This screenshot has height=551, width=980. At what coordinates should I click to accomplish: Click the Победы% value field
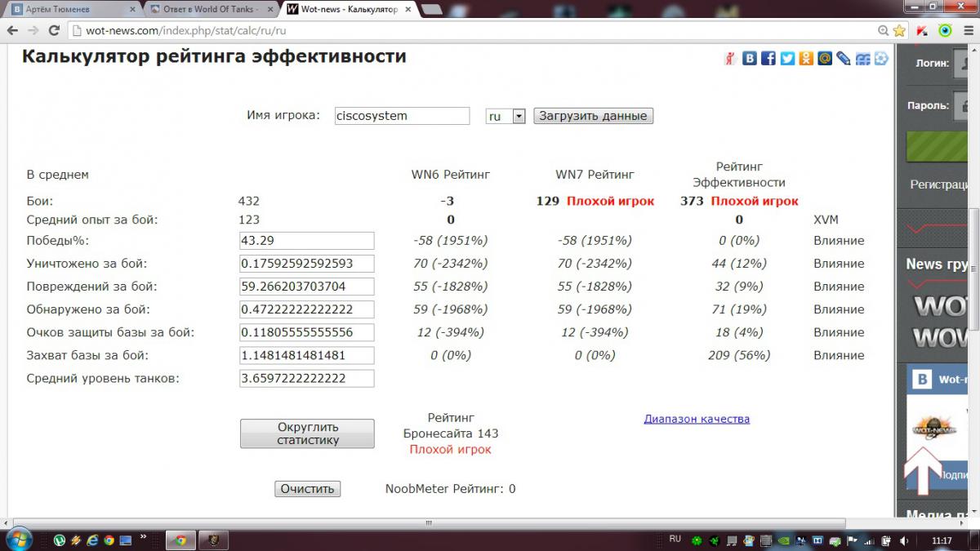[x=306, y=241]
